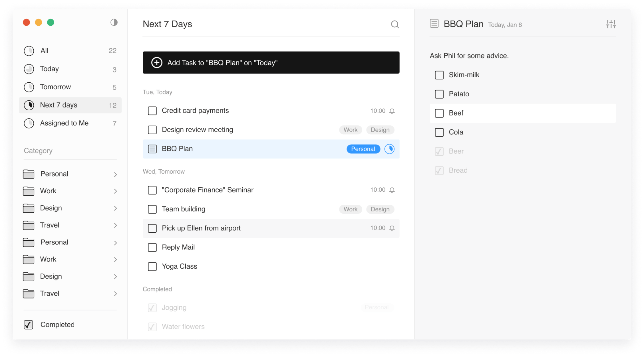Viewport: 644px width, 357px height.
Task: Expand the first Personal category chevron
Action: pyautogui.click(x=115, y=174)
